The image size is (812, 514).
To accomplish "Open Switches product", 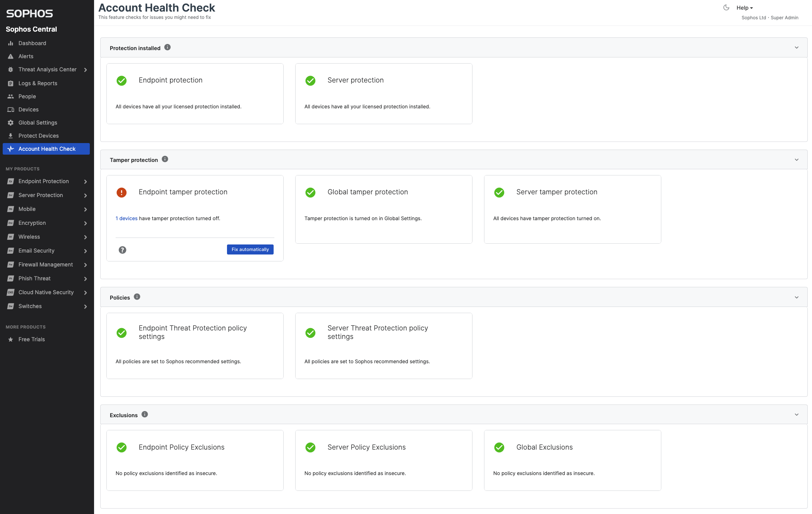I will pos(30,306).
